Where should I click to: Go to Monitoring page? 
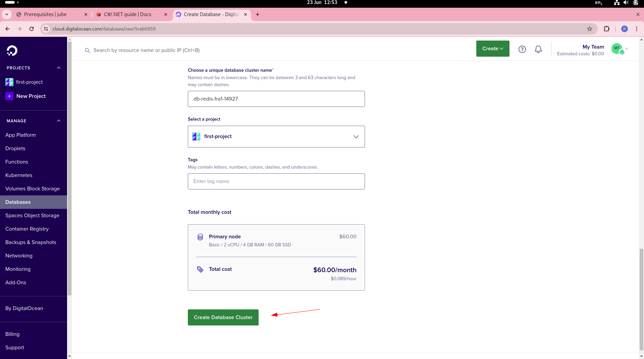pyautogui.click(x=18, y=269)
